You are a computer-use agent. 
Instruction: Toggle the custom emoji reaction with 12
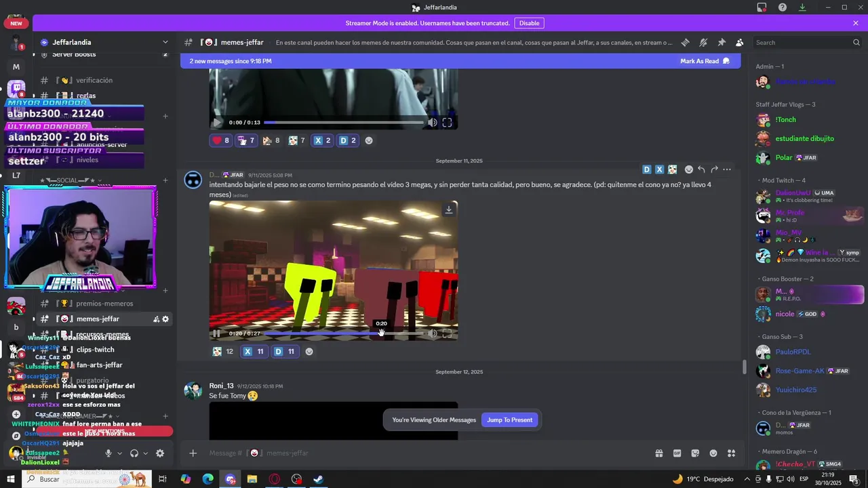pyautogui.click(x=223, y=352)
